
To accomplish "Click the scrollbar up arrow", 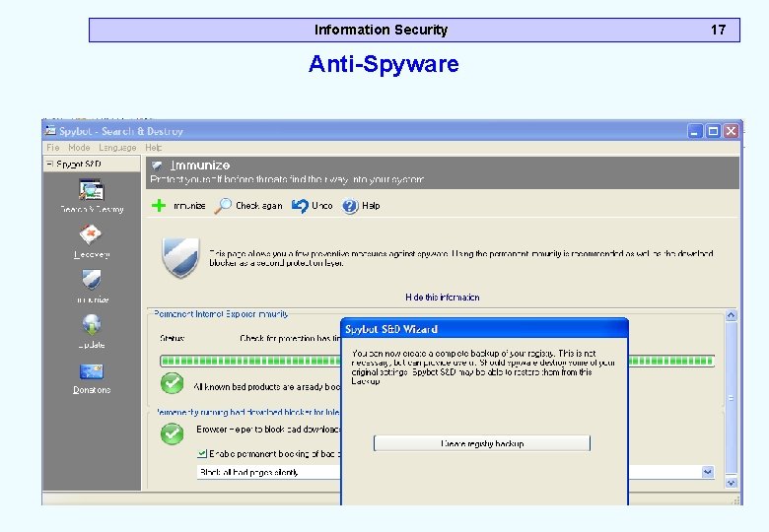I will (731, 315).
